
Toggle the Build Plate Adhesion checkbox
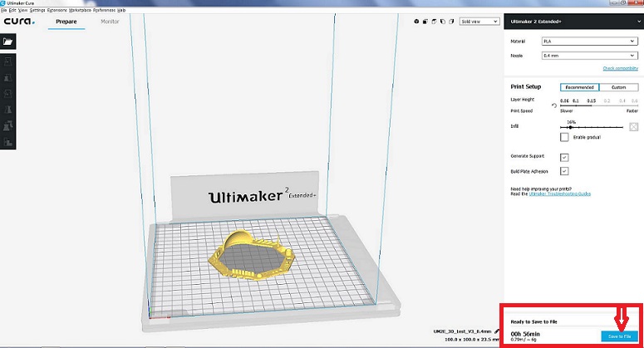click(x=564, y=171)
